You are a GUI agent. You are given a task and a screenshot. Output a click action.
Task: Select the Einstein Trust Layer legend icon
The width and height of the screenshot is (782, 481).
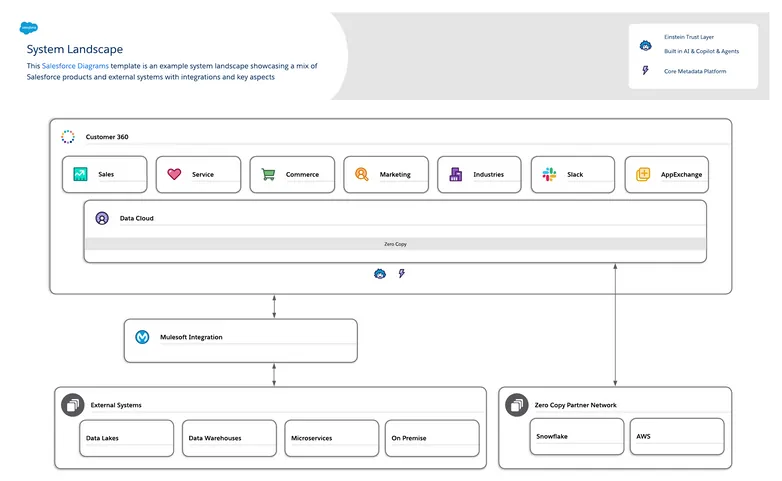[x=645, y=46]
